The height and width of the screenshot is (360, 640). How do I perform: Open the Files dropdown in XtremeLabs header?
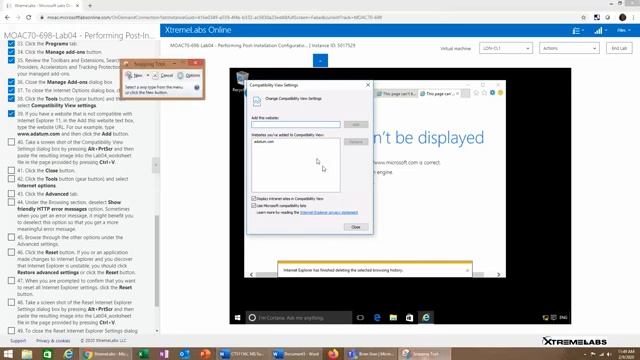[623, 31]
